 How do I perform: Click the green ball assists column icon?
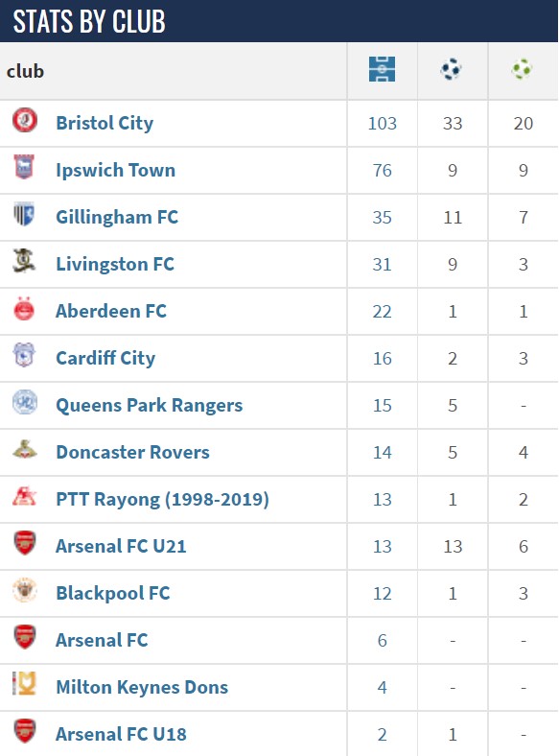522,69
